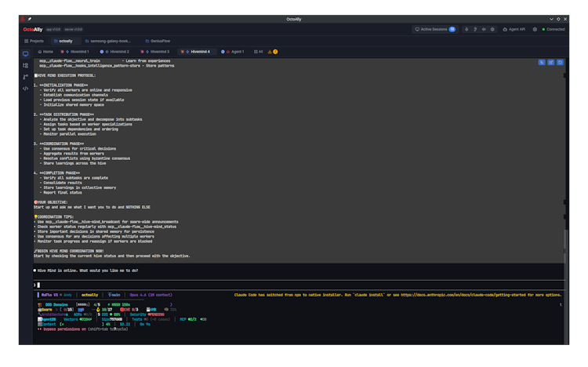Expand the Active Sessions list
The image size is (588, 367).
point(435,29)
